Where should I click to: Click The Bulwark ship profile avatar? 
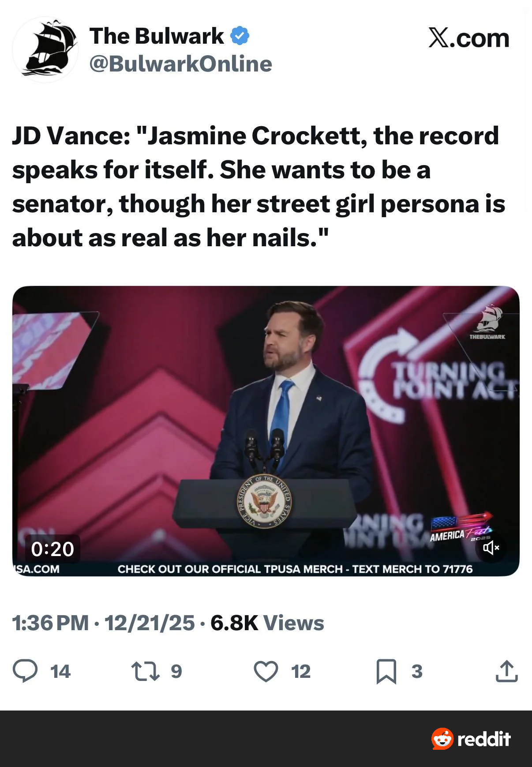[45, 50]
